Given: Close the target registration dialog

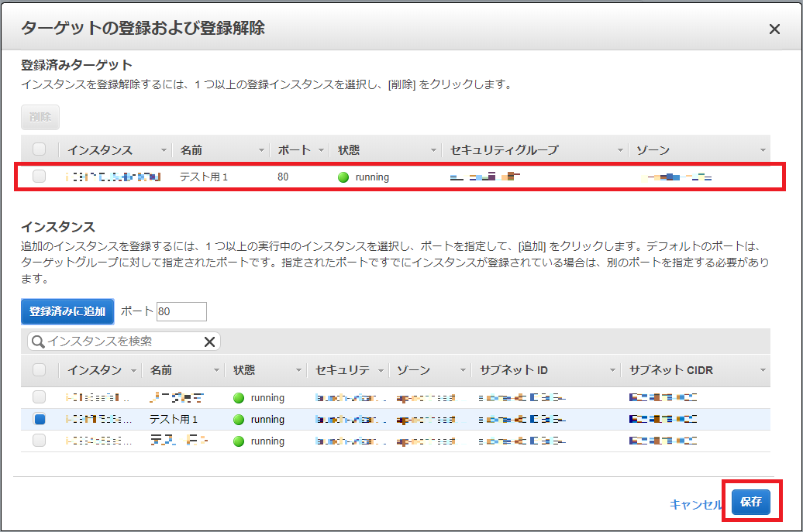Looking at the screenshot, I should click(774, 29).
